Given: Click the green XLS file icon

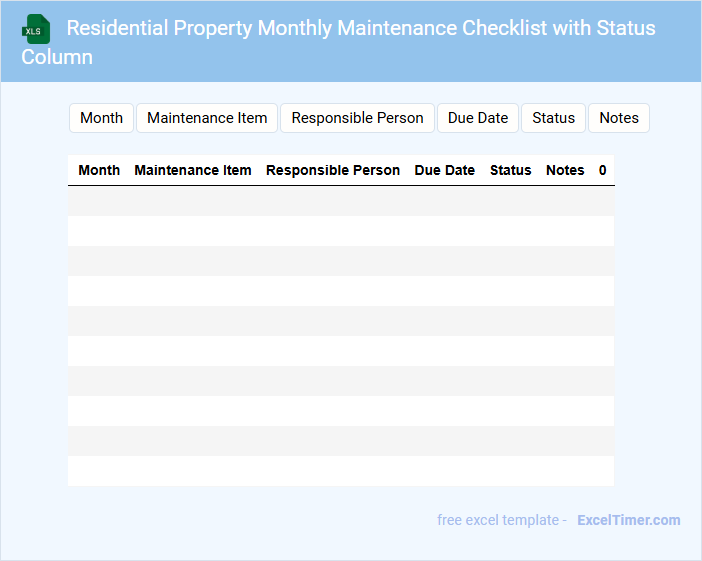Looking at the screenshot, I should tap(36, 29).
